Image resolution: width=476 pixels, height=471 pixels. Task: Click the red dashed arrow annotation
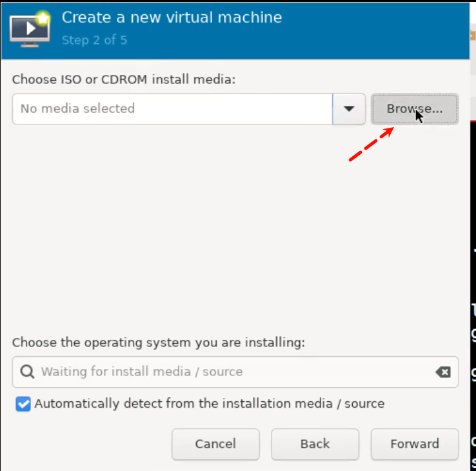click(x=371, y=145)
